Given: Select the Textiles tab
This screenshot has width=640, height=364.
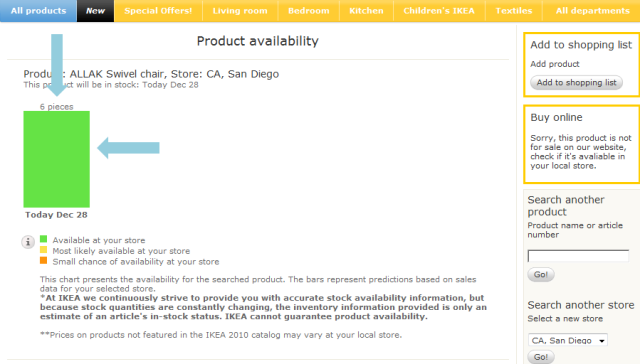Looking at the screenshot, I should [514, 11].
